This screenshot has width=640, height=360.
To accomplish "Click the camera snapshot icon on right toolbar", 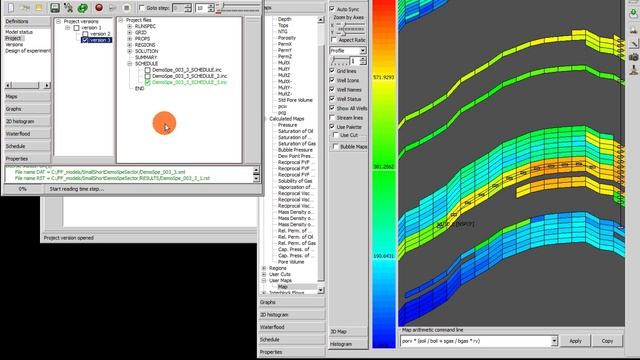I will pyautogui.click(x=633, y=57).
